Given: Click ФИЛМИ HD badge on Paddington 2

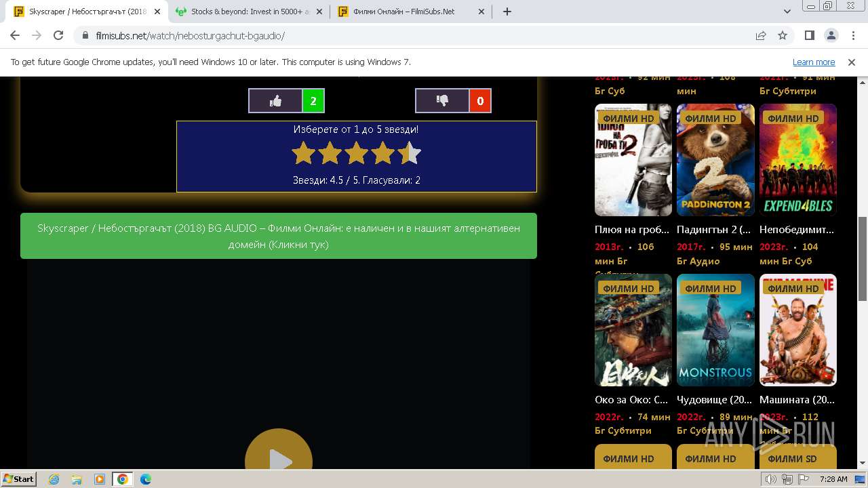Looking at the screenshot, I should click(x=710, y=118).
